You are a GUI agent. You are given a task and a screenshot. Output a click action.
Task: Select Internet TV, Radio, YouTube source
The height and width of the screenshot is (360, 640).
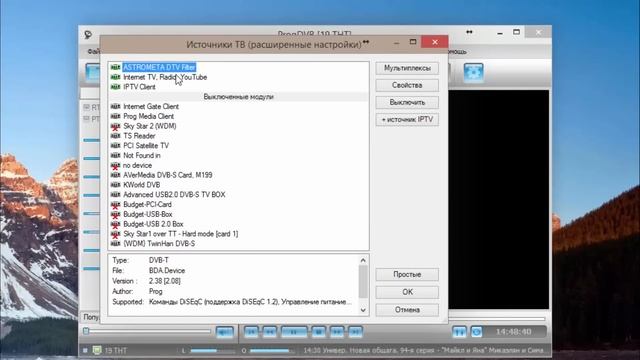(165, 77)
